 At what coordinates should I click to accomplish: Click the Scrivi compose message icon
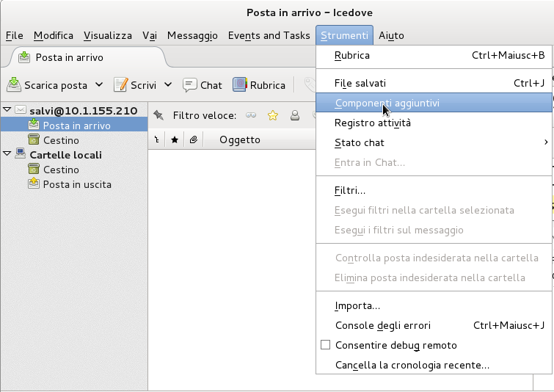point(120,85)
